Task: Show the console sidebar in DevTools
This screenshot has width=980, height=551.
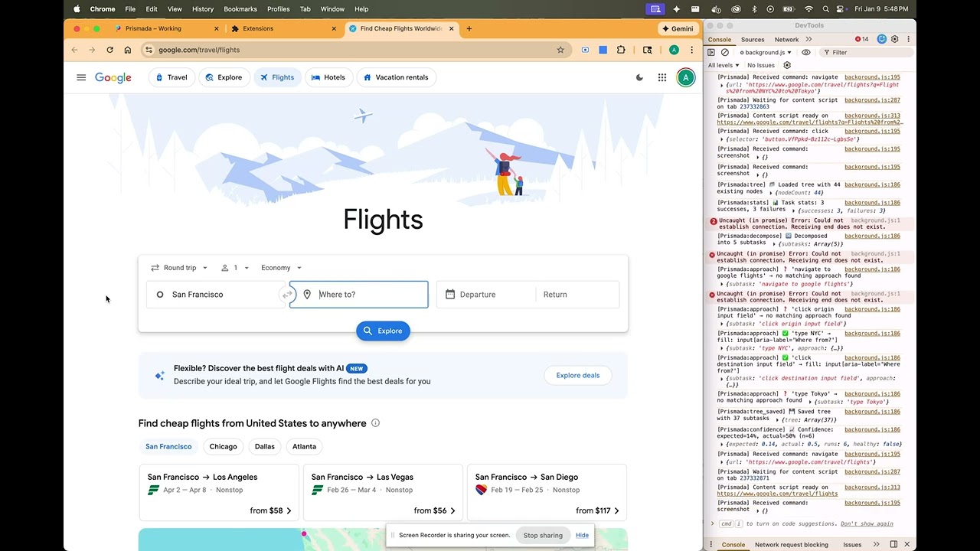Action: [x=711, y=52]
